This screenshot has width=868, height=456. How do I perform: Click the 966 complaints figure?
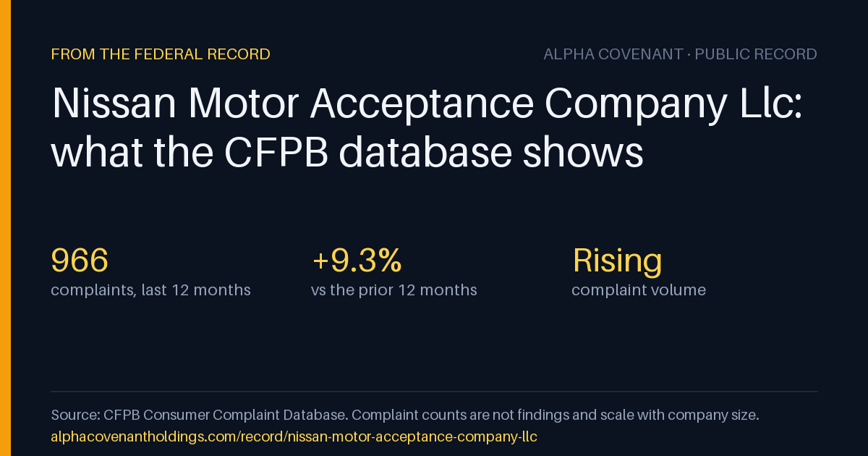[80, 261]
